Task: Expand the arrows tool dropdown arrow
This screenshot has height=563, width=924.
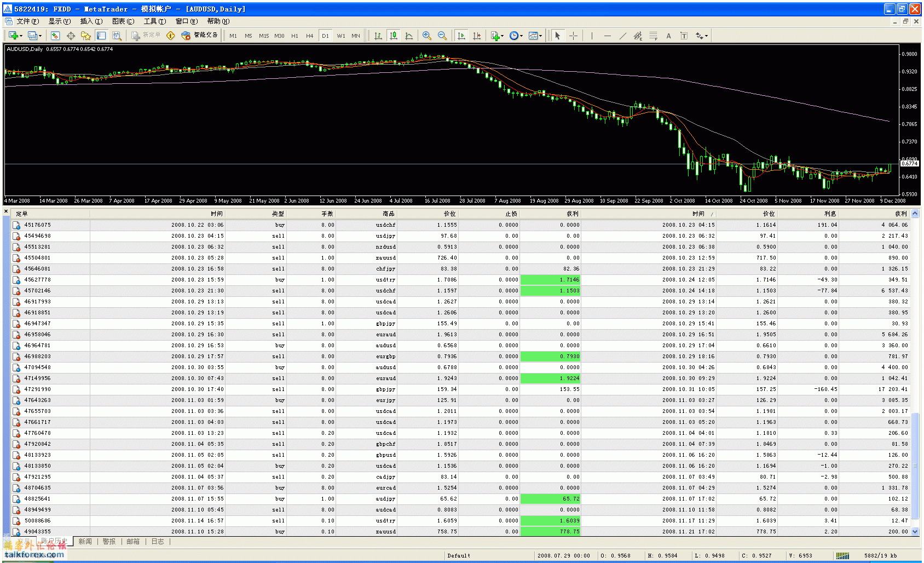Action: point(706,36)
